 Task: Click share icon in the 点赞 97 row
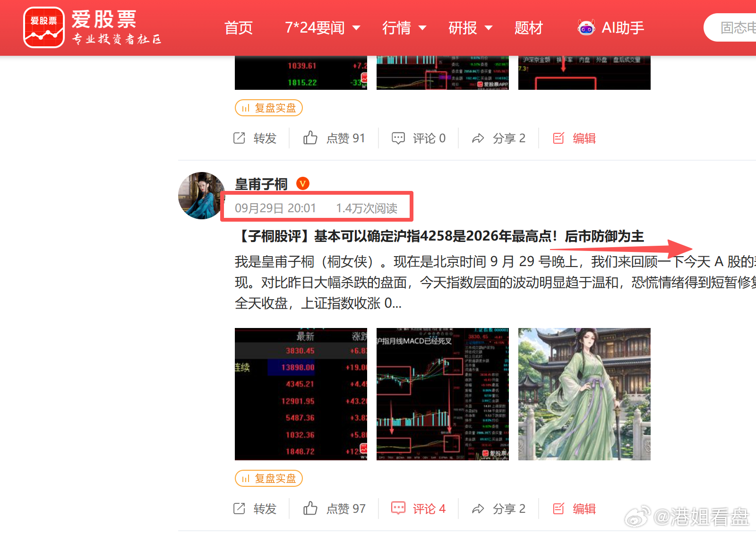click(x=478, y=509)
